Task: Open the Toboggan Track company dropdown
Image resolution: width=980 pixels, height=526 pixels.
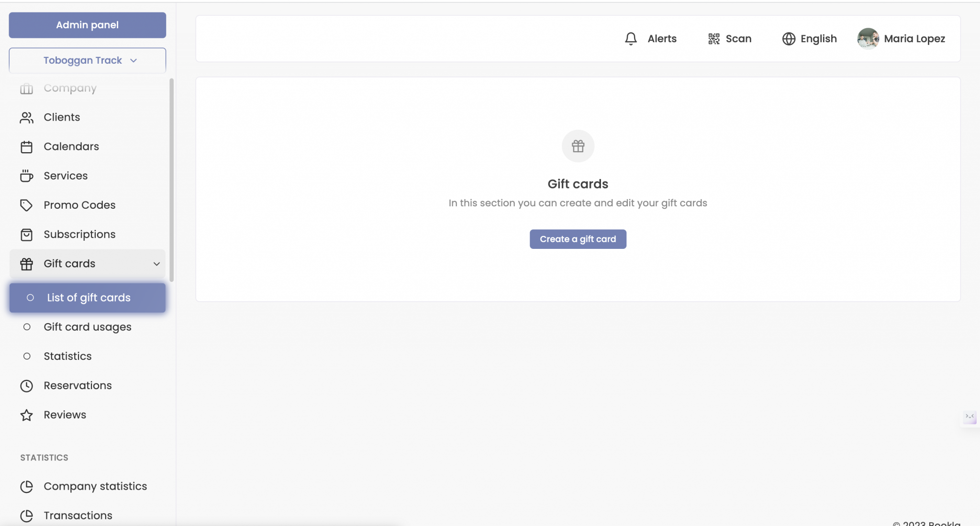Action: (x=88, y=60)
